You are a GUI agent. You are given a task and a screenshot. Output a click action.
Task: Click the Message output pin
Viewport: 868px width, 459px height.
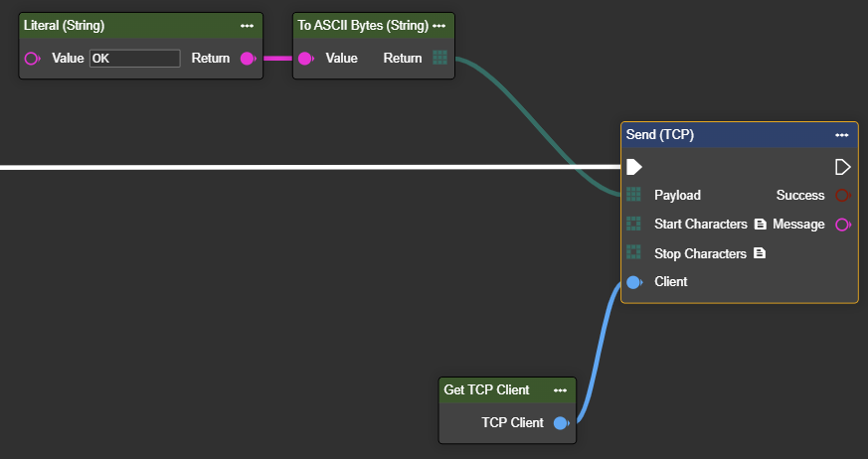pyautogui.click(x=843, y=225)
